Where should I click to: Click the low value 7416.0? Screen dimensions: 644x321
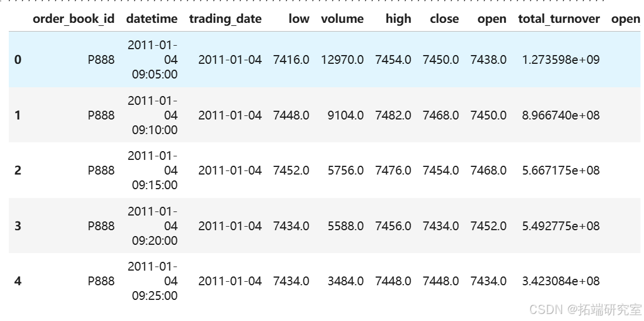pyautogui.click(x=291, y=60)
